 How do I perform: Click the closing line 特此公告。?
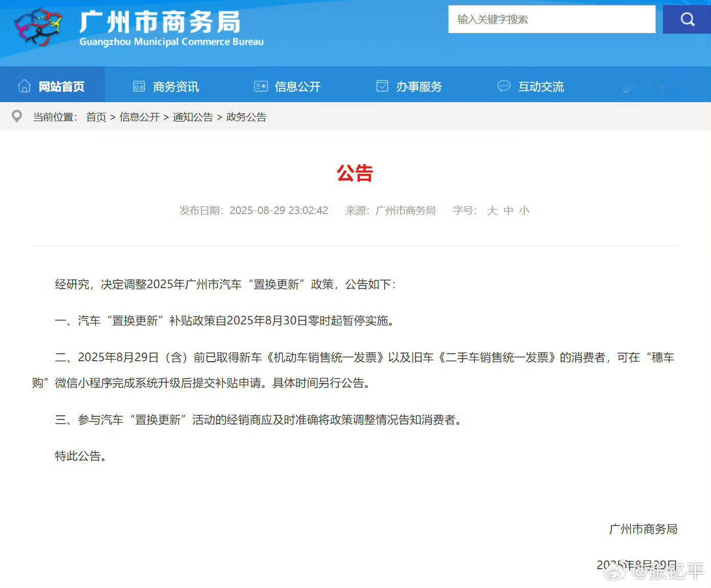(x=81, y=456)
